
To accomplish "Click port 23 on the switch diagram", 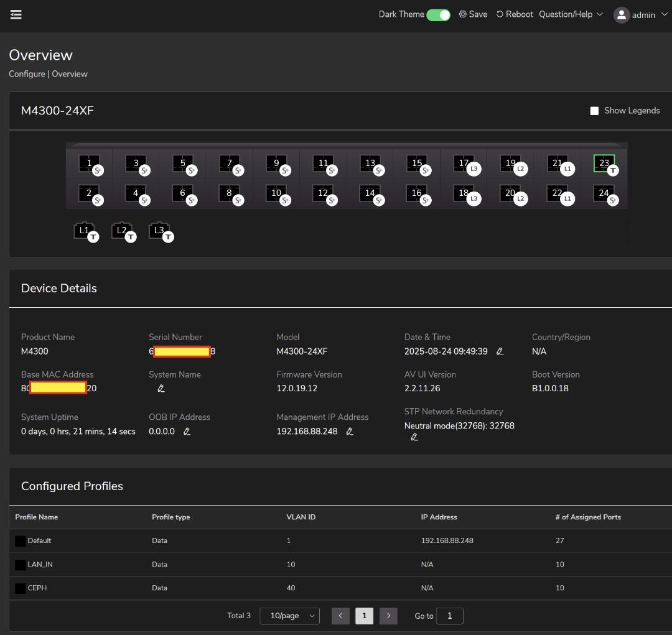I will pyautogui.click(x=604, y=164).
